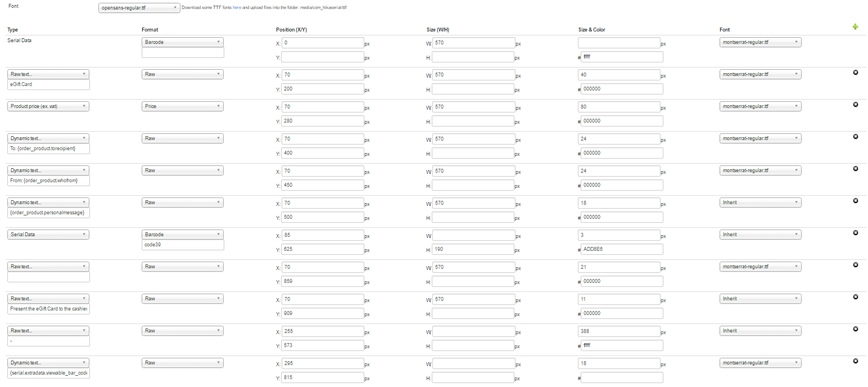
Task: Click the Y position field containing 625
Action: [x=322, y=249]
